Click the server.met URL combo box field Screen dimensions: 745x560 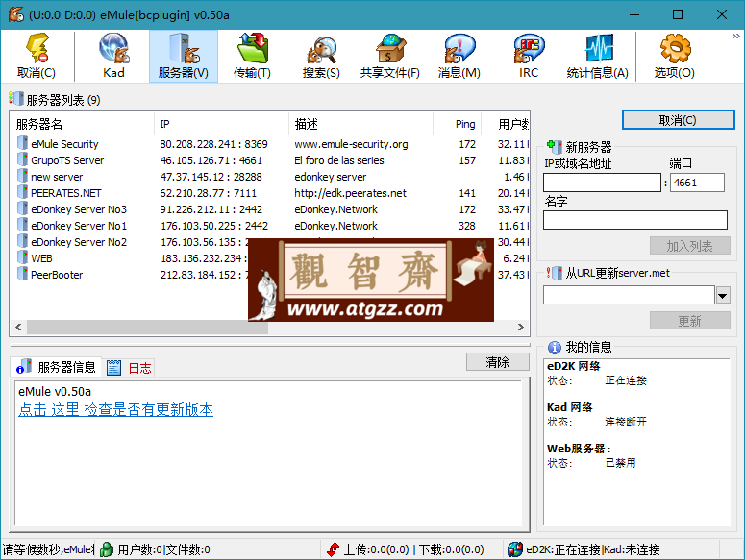[x=629, y=295]
